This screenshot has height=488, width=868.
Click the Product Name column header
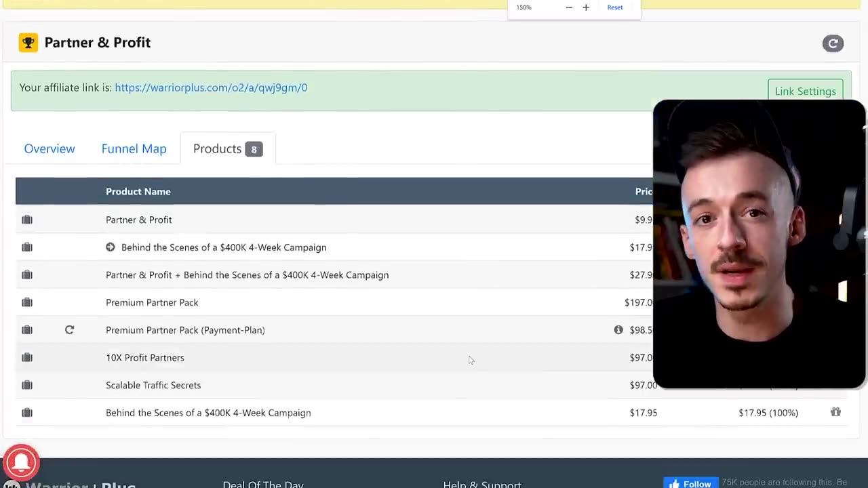point(138,191)
